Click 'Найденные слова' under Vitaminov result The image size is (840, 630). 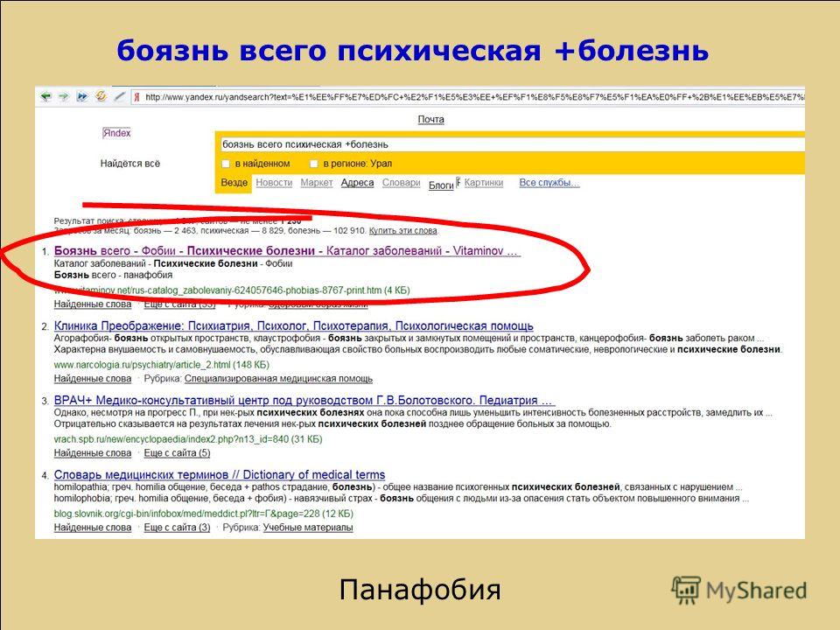tap(93, 304)
